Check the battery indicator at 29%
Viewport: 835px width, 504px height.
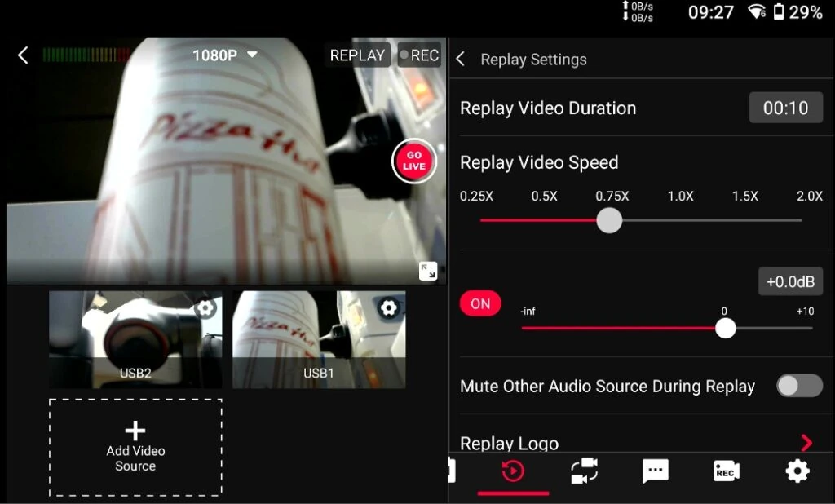click(797, 11)
